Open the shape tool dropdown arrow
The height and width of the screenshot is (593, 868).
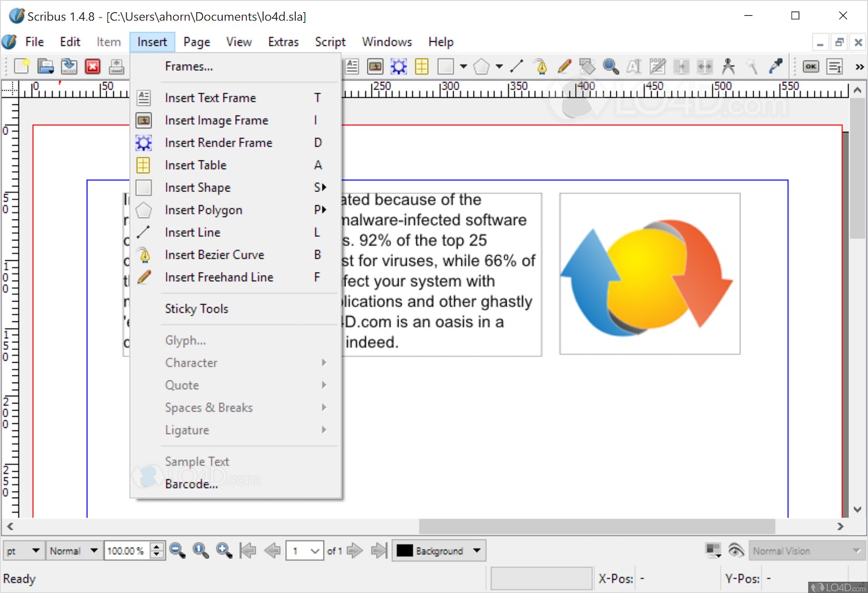(x=463, y=66)
